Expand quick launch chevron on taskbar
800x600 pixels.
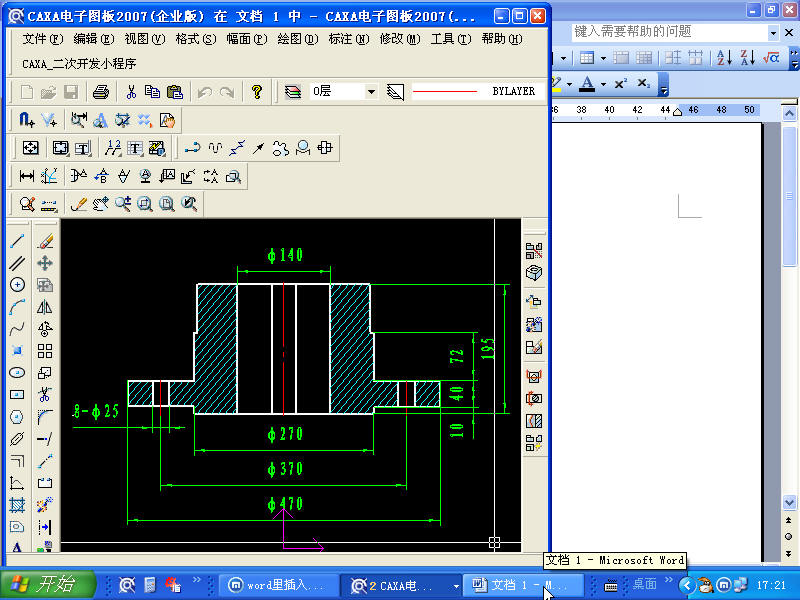196,580
